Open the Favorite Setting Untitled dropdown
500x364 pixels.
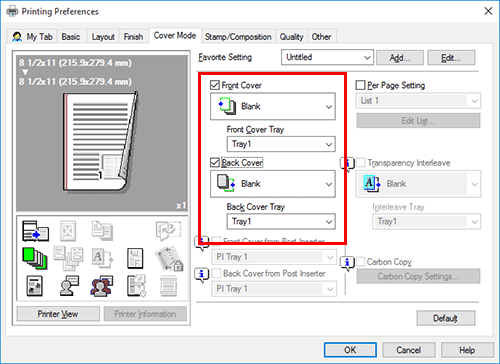coord(327,57)
